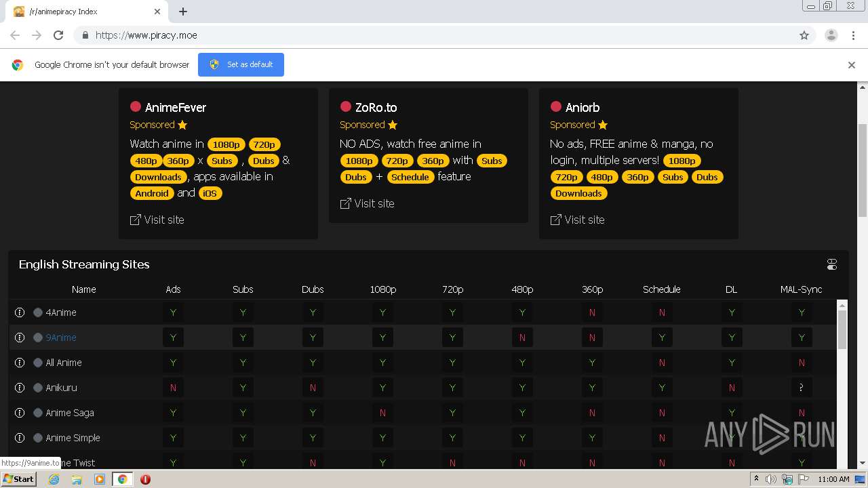Image resolution: width=868 pixels, height=488 pixels.
Task: Sort table by 1080p column
Action: pos(382,289)
